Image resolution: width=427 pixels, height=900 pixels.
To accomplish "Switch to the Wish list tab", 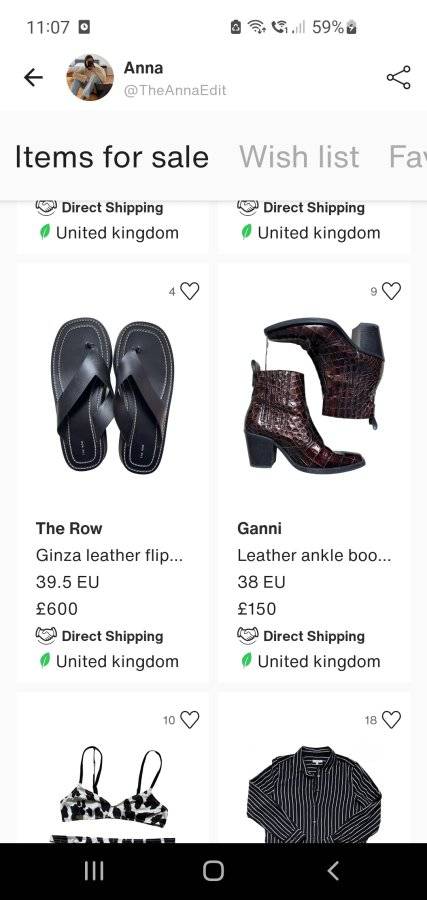I will [x=299, y=157].
